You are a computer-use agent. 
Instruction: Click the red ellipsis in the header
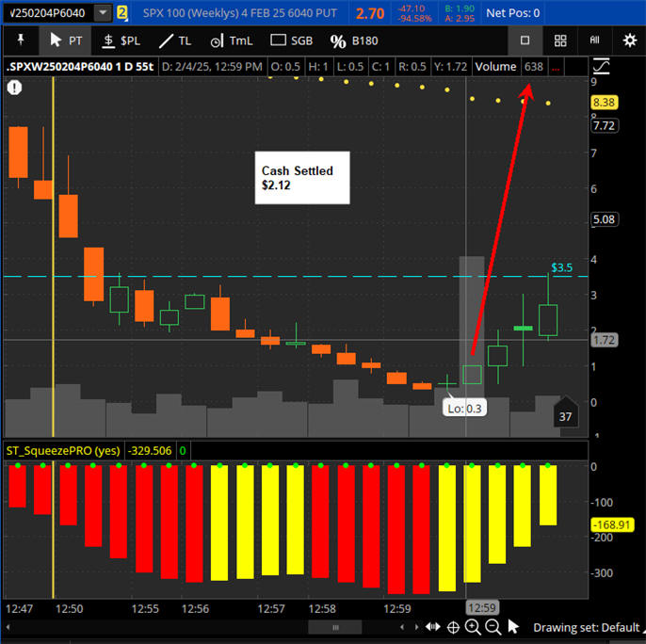coord(556,67)
